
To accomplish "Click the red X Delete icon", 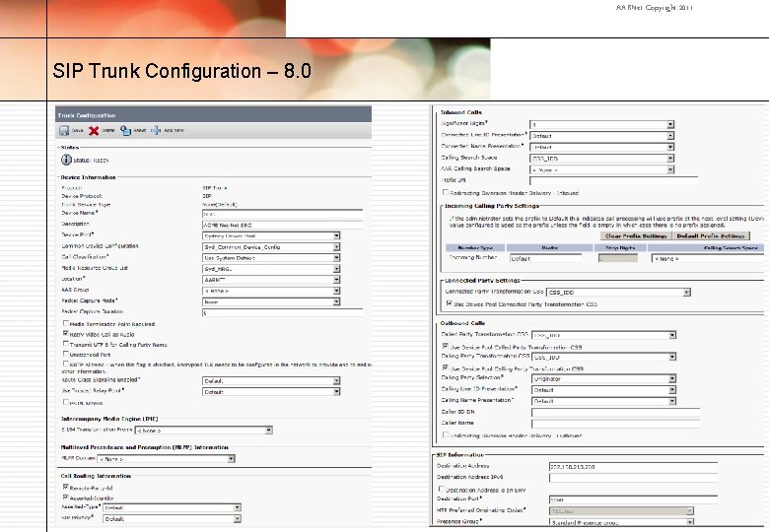I will pos(94,131).
